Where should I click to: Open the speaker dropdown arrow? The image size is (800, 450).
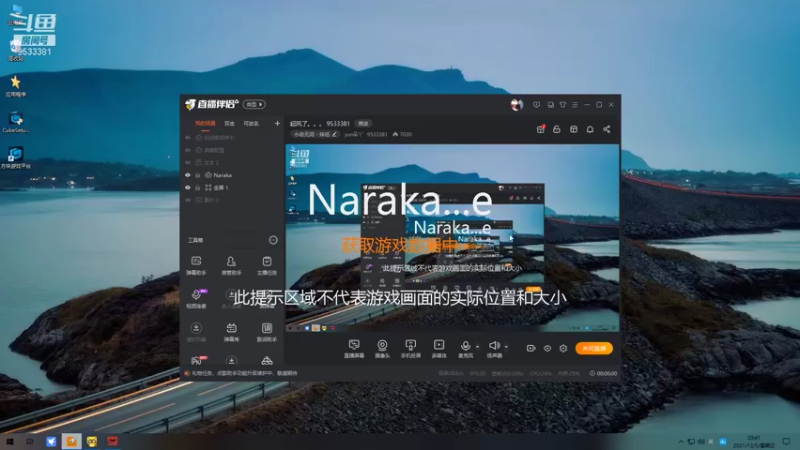pyautogui.click(x=506, y=347)
